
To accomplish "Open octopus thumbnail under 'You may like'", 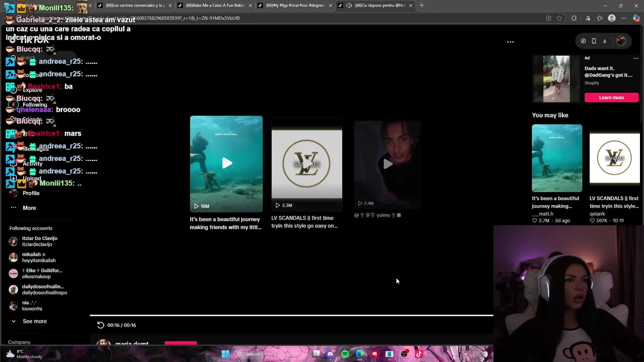I will point(557,158).
